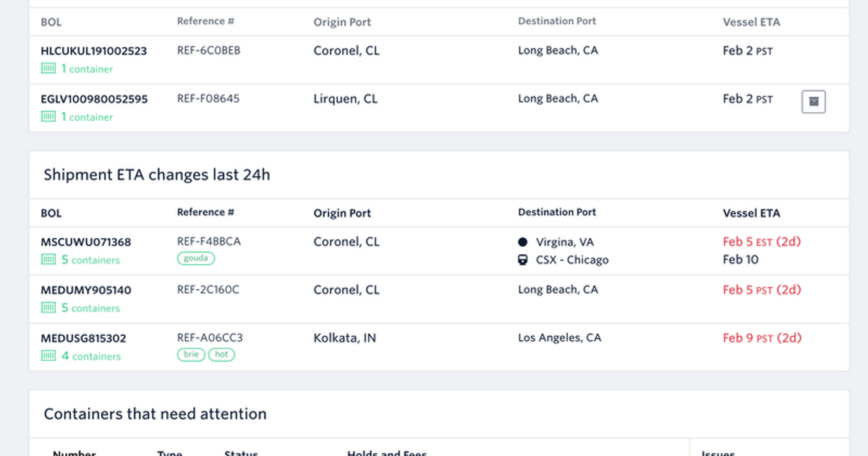Click the archive icon for shipment EGLV100980052595
Viewport: 868px width, 456px height.
[x=813, y=101]
